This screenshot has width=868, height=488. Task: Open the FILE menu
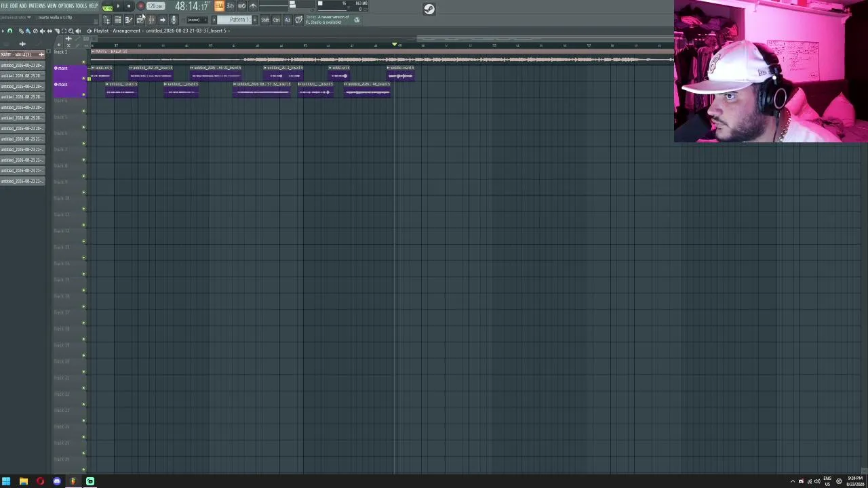pyautogui.click(x=5, y=6)
